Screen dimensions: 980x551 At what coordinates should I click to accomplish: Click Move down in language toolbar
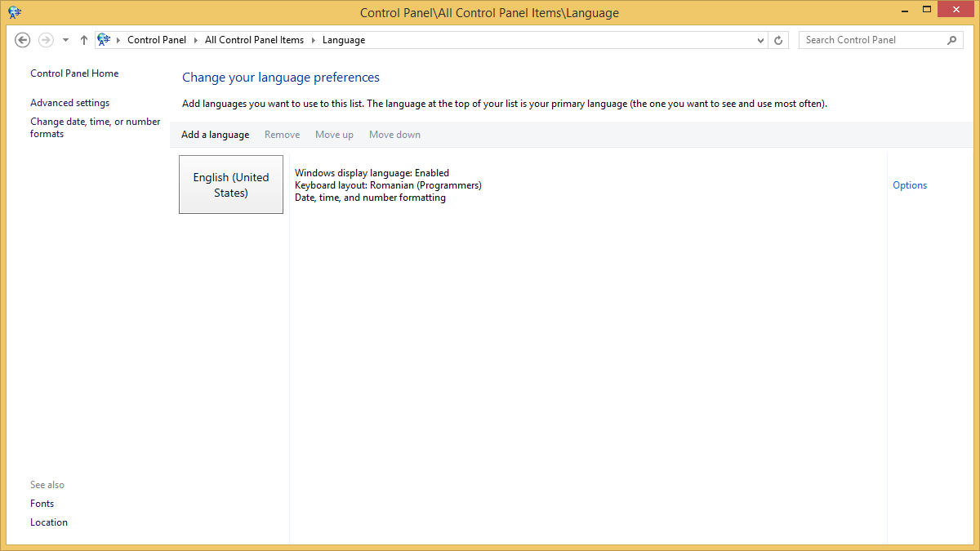394,135
